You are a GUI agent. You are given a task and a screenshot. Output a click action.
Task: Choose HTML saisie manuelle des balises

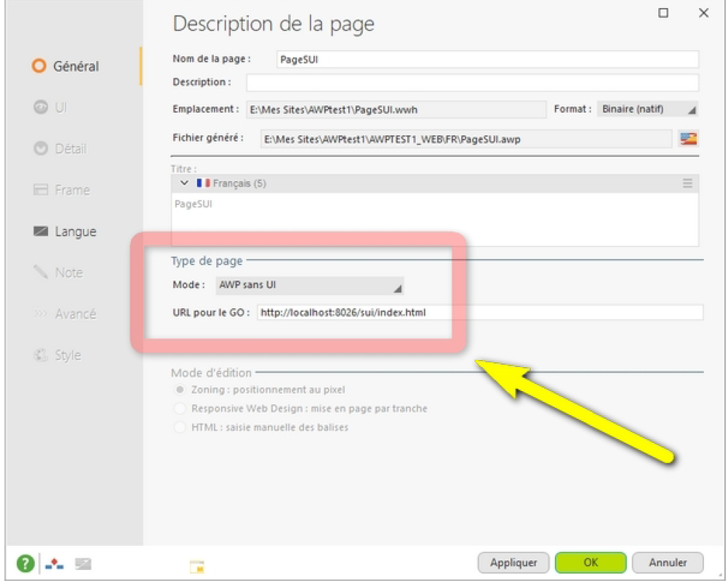[x=180, y=427]
